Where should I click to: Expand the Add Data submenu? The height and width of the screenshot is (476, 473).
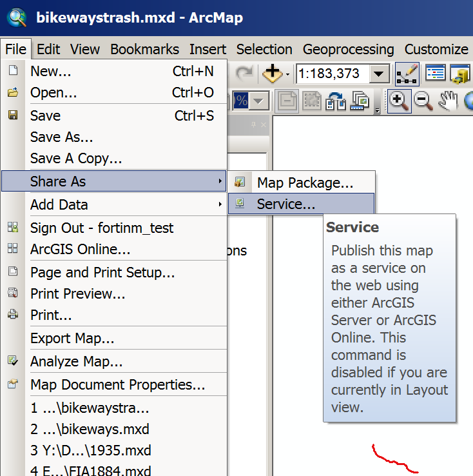coord(113,204)
